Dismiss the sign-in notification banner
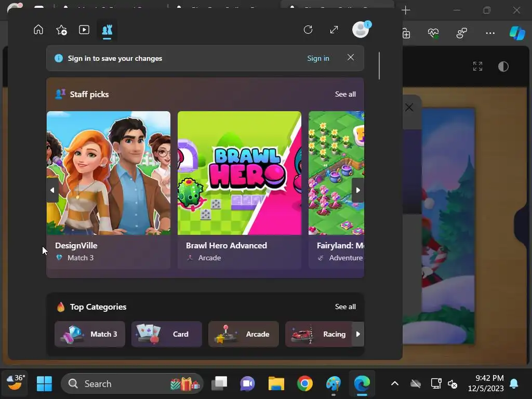 351,58
